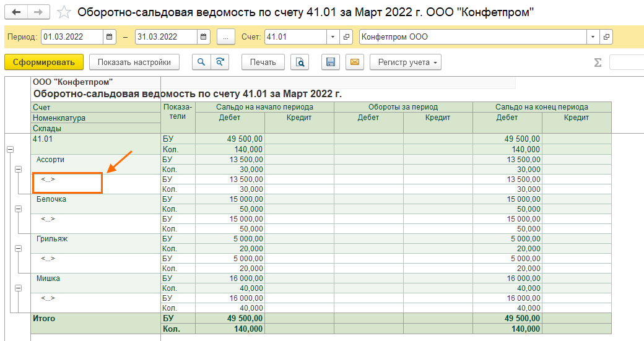Image resolution: width=644 pixels, height=341 pixels.
Task: Click Показать настройки button
Action: 134,63
